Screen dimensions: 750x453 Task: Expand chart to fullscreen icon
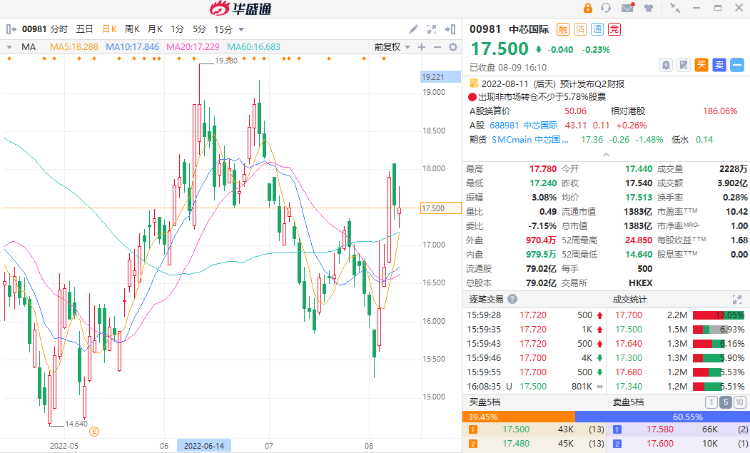tap(431, 29)
